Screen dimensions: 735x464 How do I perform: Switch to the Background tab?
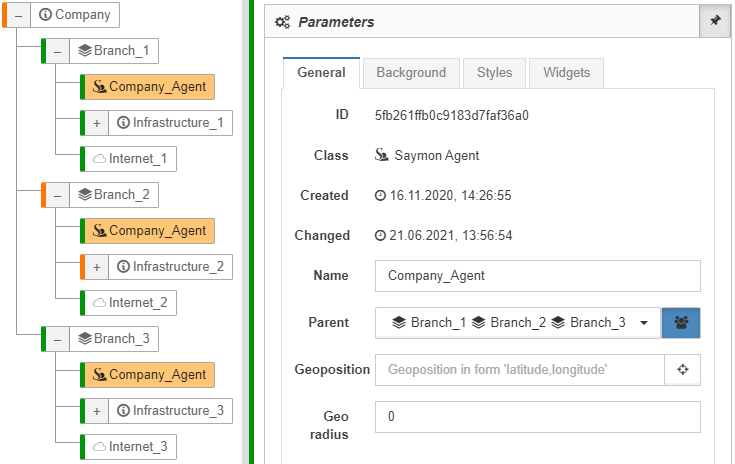(411, 73)
